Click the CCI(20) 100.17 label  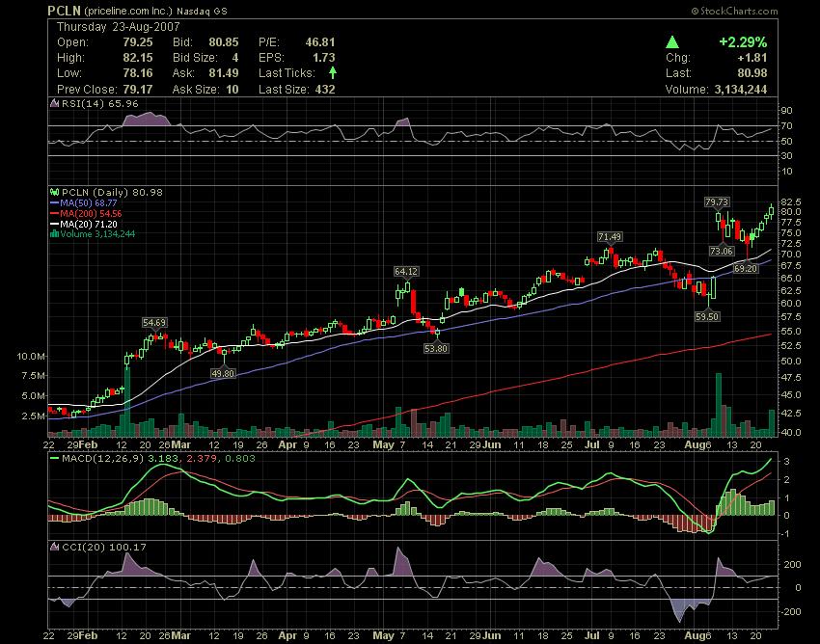coord(103,547)
